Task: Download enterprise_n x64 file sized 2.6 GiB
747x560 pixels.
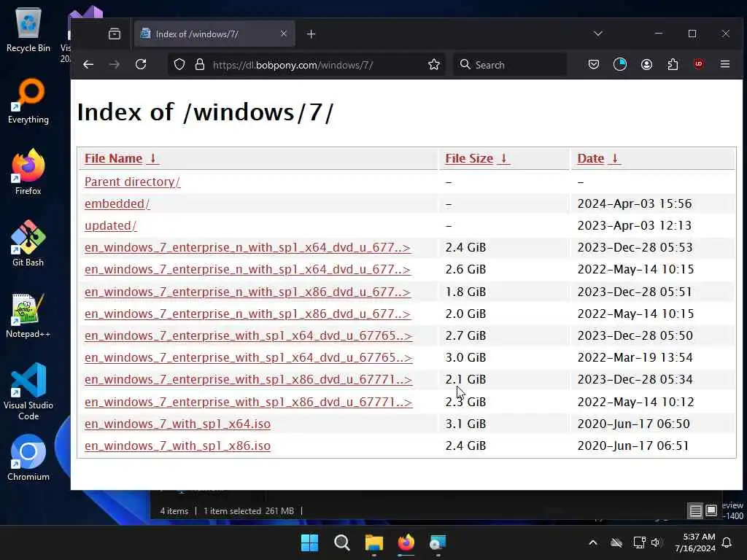Action: (247, 270)
